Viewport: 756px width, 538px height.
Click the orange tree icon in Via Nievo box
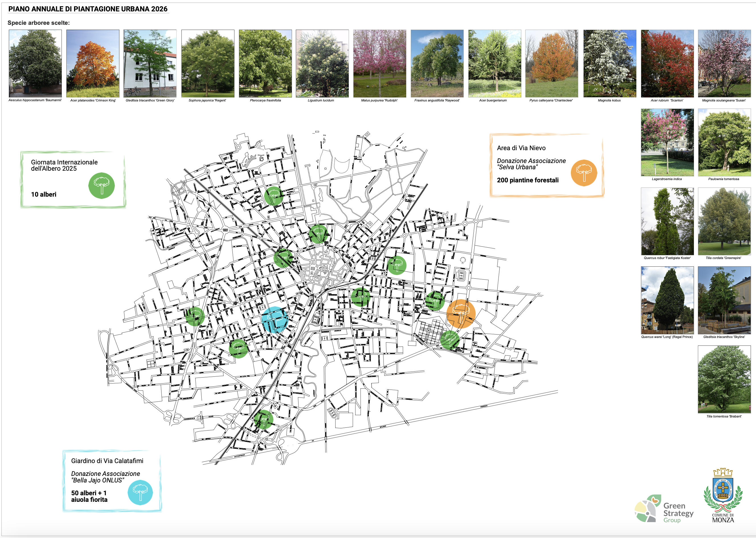(x=583, y=173)
